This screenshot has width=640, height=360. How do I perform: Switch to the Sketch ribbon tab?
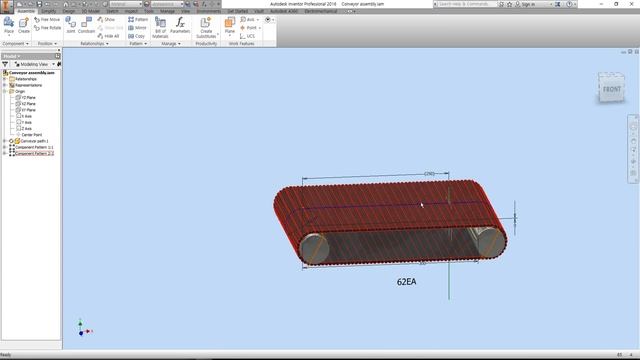pyautogui.click(x=112, y=11)
